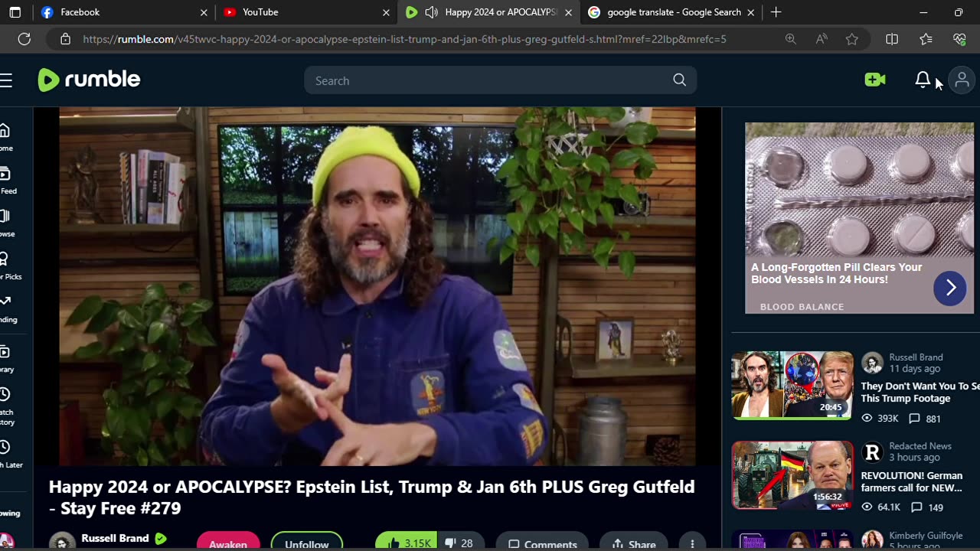Open Browse in the sidebar
980x551 pixels.
pyautogui.click(x=5, y=223)
